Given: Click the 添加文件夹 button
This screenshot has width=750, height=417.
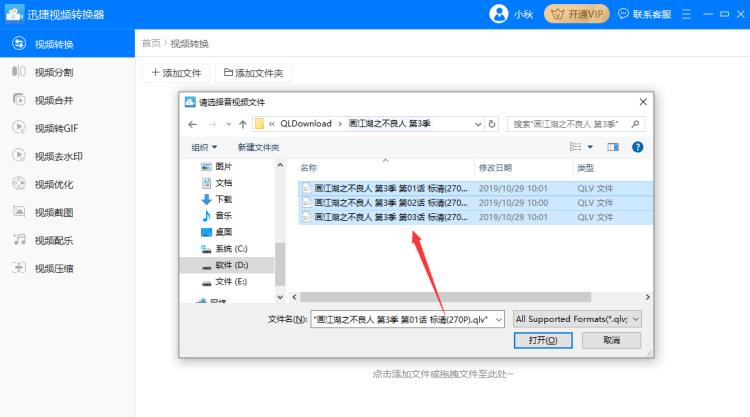Looking at the screenshot, I should [253, 73].
